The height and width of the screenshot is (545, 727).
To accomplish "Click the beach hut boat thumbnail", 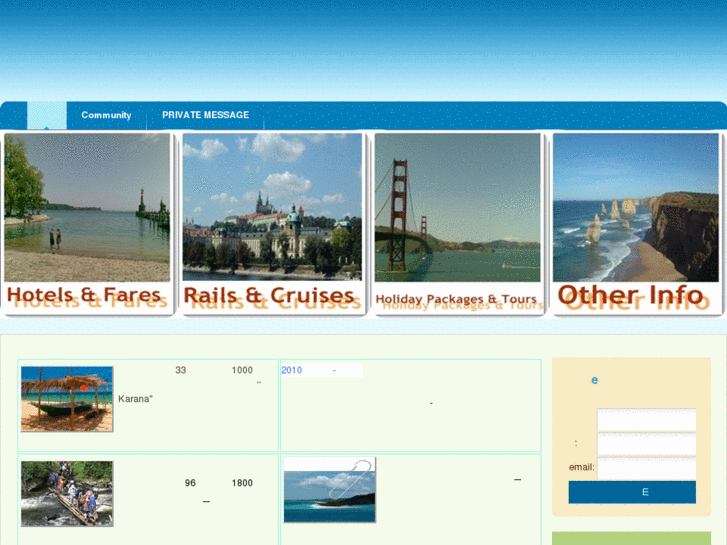I will (67, 399).
